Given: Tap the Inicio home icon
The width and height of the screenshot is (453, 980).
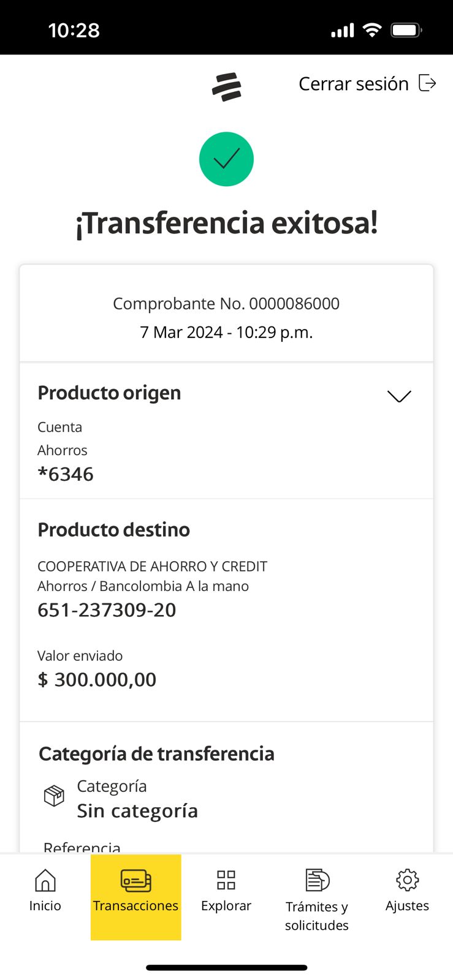Looking at the screenshot, I should coord(45,881).
